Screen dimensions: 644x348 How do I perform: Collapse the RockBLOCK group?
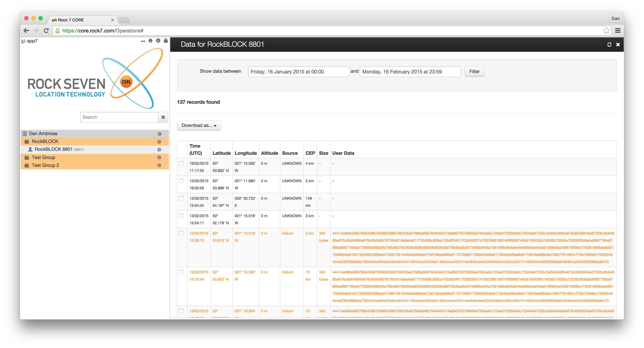95,142
